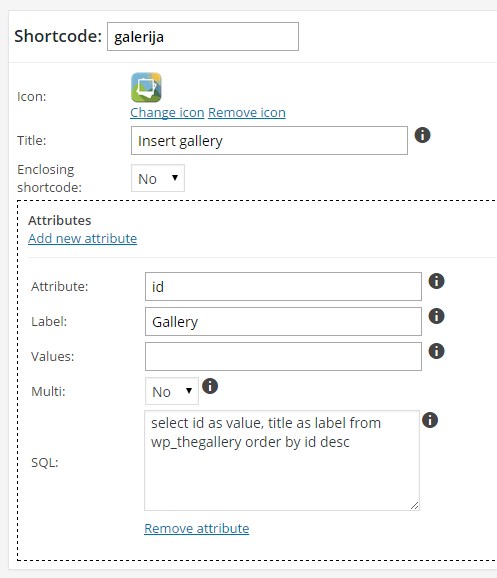Click Add new attribute link
The width and height of the screenshot is (497, 578).
pyautogui.click(x=83, y=238)
